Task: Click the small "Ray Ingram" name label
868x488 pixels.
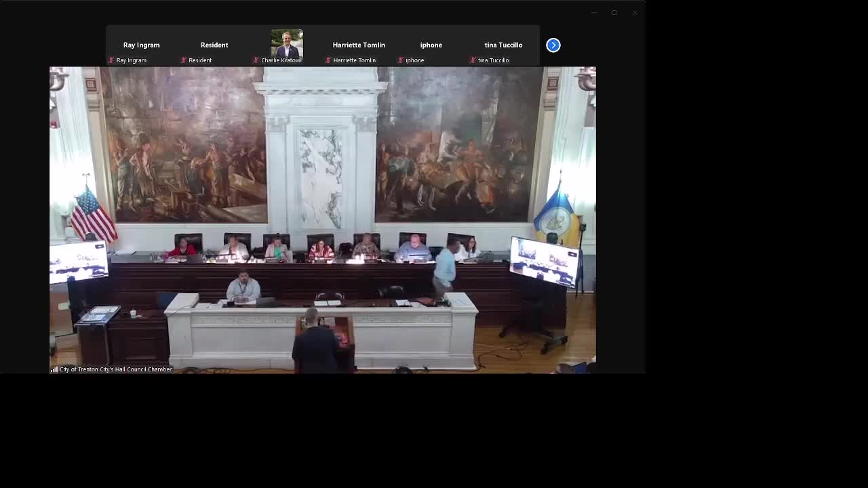Action: click(x=132, y=60)
